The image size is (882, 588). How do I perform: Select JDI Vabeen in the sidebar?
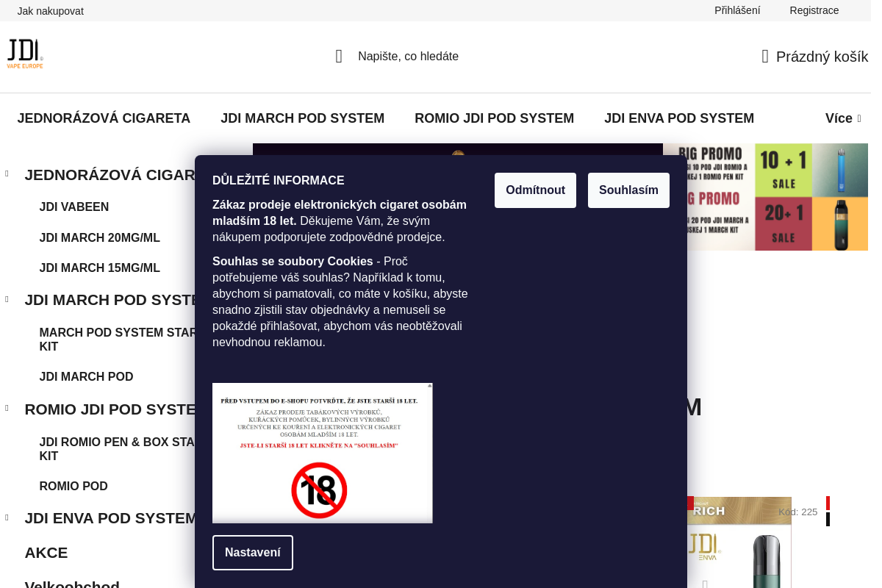(x=74, y=207)
